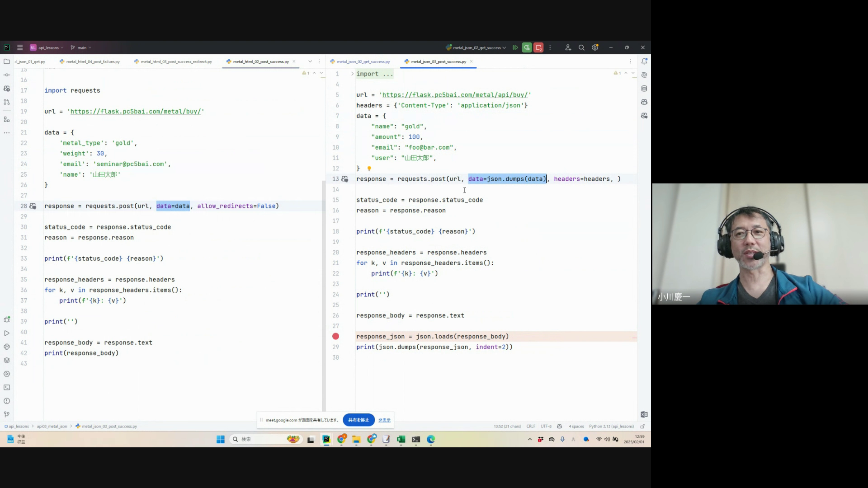
Task: Open the Notifications bell icon
Action: tap(644, 61)
